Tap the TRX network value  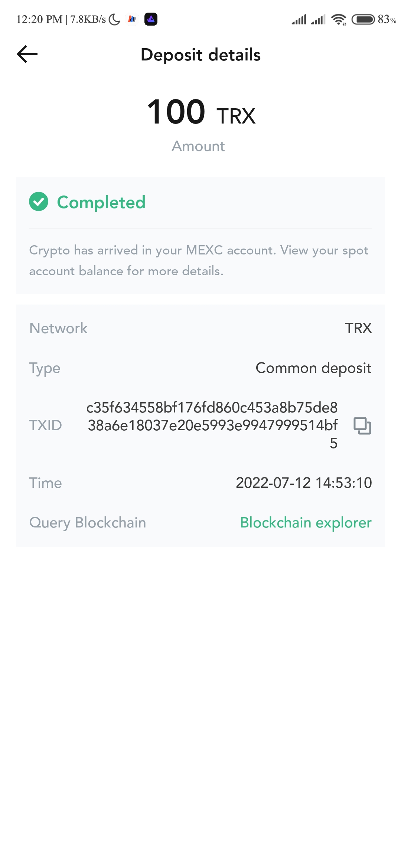(x=358, y=328)
